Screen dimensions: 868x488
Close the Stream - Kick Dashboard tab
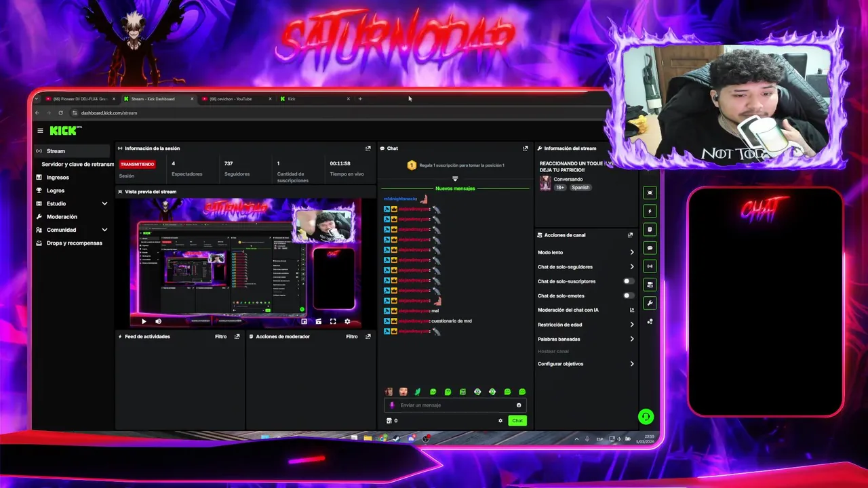click(192, 99)
